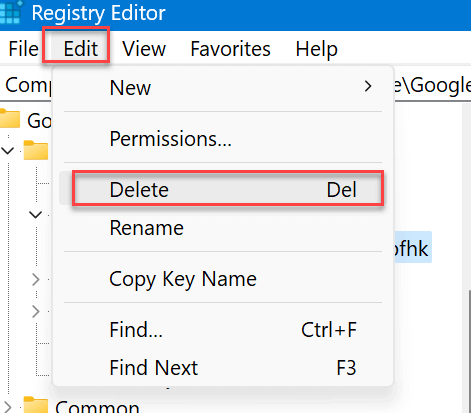This screenshot has height=413, width=471.
Task: Collapse the expanded folder below Go
Action: (x=7, y=151)
